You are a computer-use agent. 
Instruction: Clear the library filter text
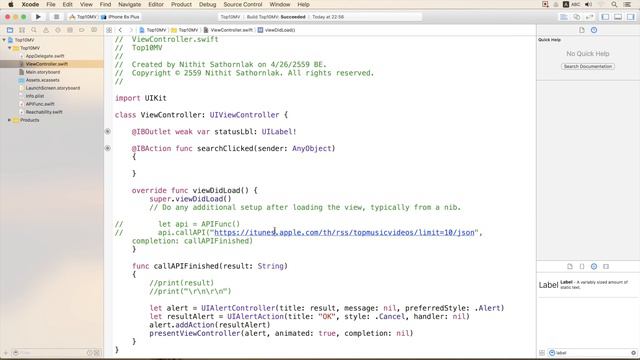click(633, 353)
